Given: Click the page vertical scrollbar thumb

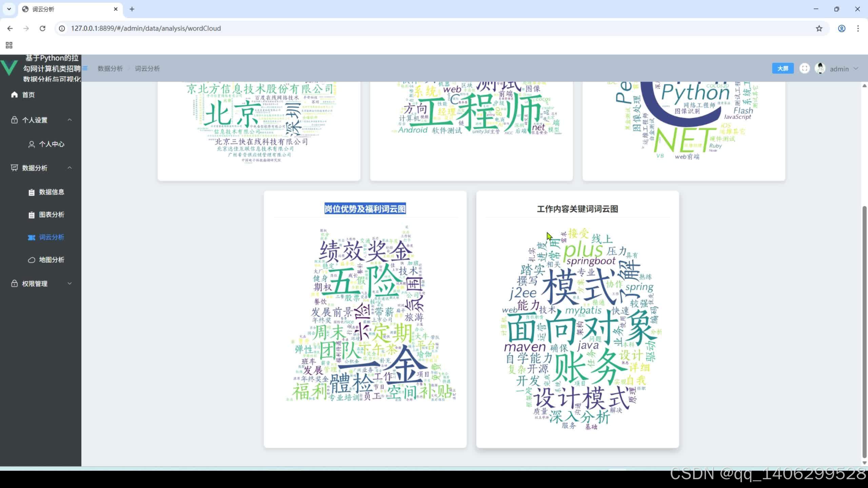Looking at the screenshot, I should [x=864, y=331].
